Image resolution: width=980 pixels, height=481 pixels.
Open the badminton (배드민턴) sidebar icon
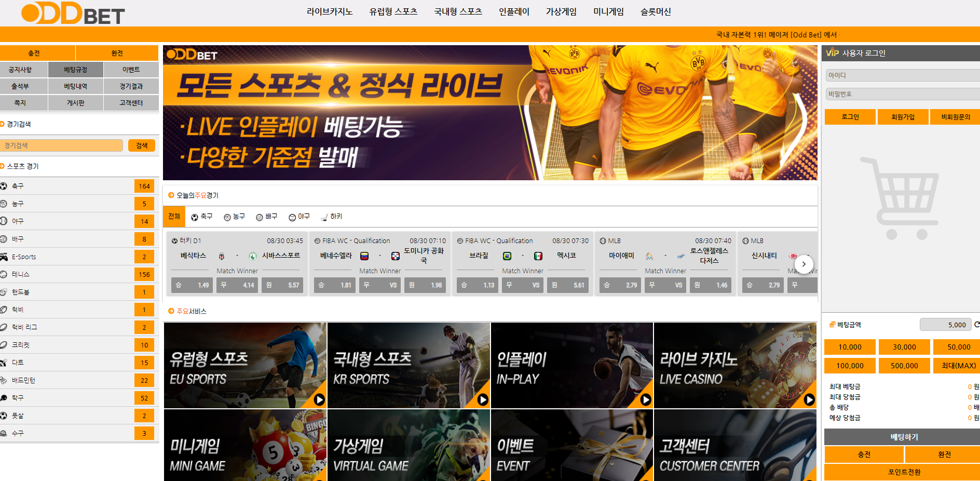pyautogui.click(x=4, y=380)
